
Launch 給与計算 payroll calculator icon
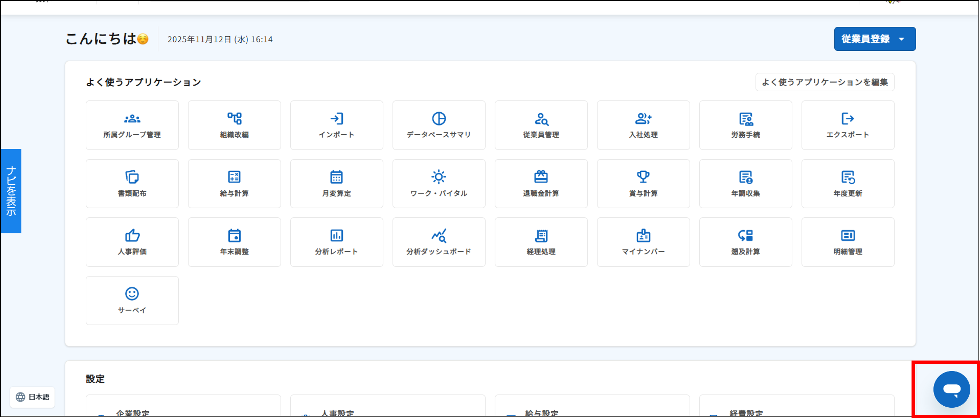point(234,184)
